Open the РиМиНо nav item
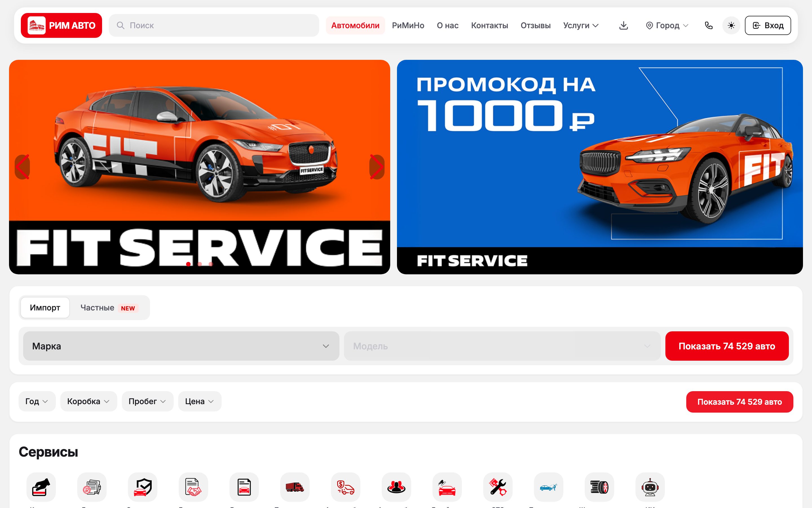The width and height of the screenshot is (812, 508). [x=408, y=25]
